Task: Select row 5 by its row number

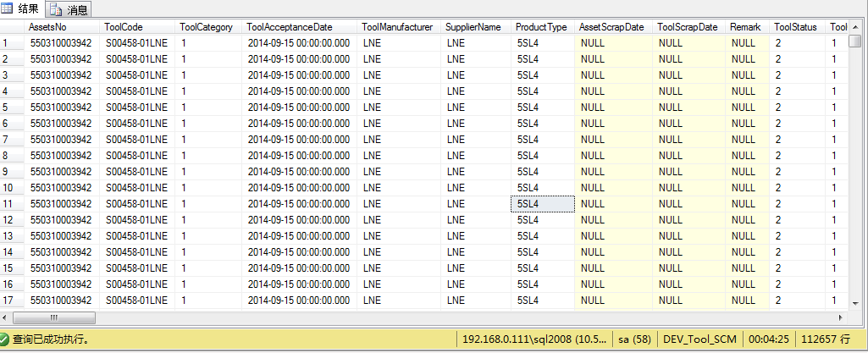Action: (x=12, y=108)
